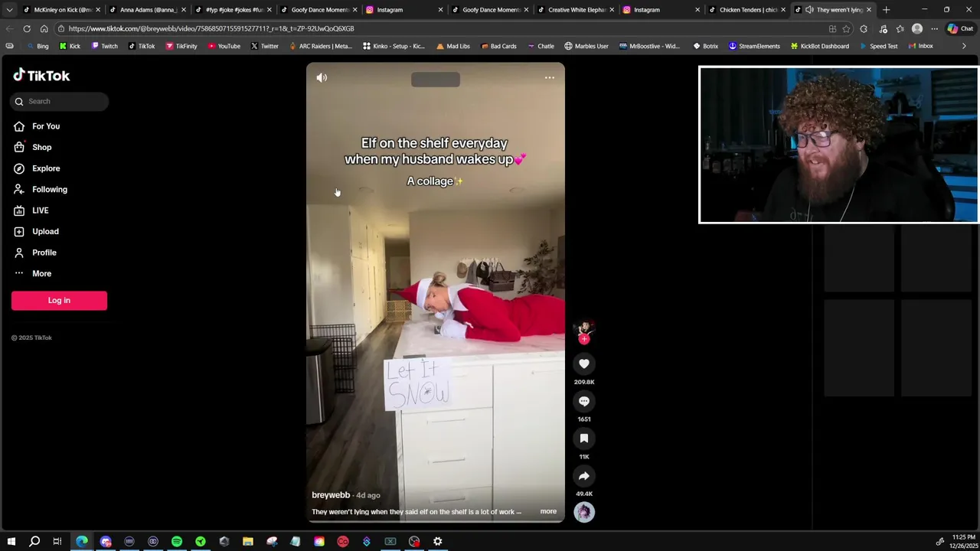Open the Speed Test bookmark
The width and height of the screenshot is (980, 551).
(877, 46)
